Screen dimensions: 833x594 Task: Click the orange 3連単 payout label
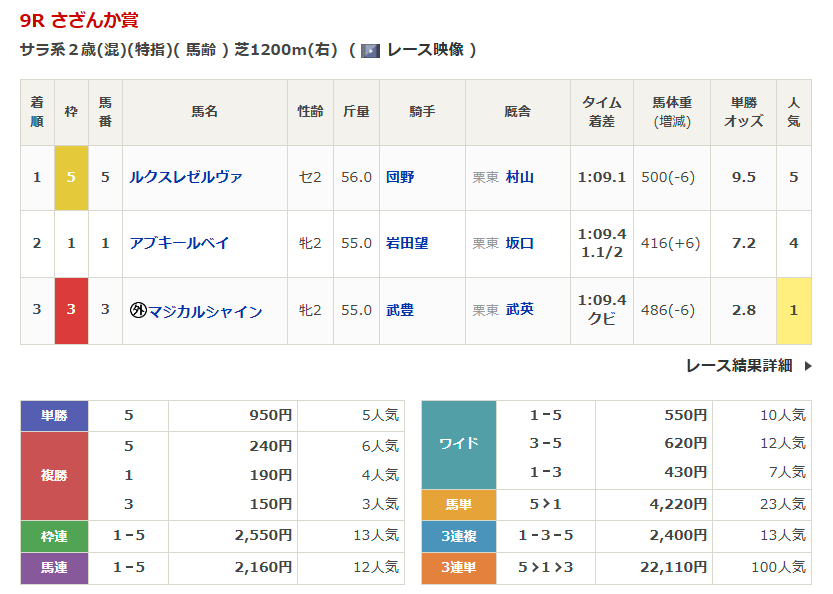click(459, 567)
